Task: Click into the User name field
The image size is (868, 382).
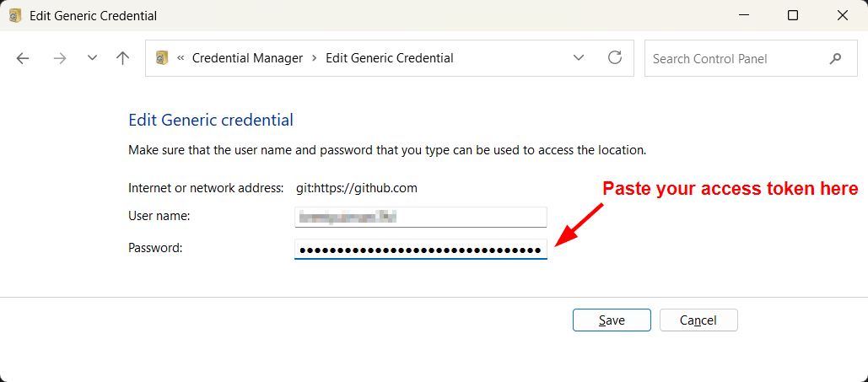Action: click(420, 217)
